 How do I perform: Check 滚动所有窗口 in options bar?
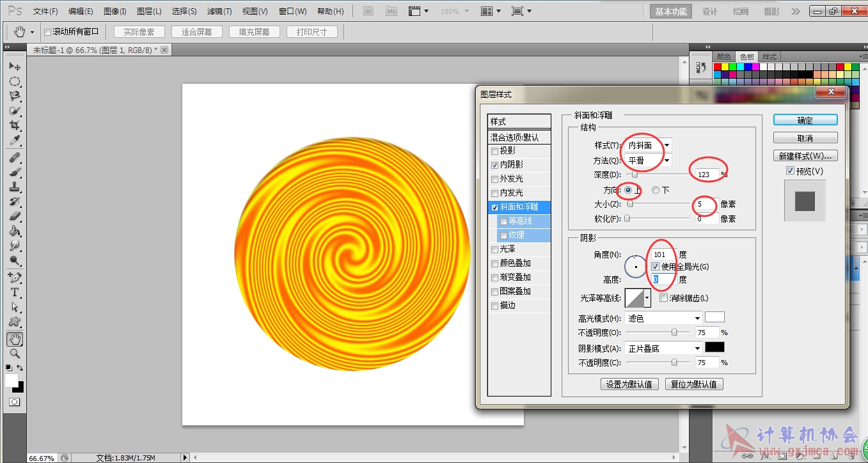47,32
